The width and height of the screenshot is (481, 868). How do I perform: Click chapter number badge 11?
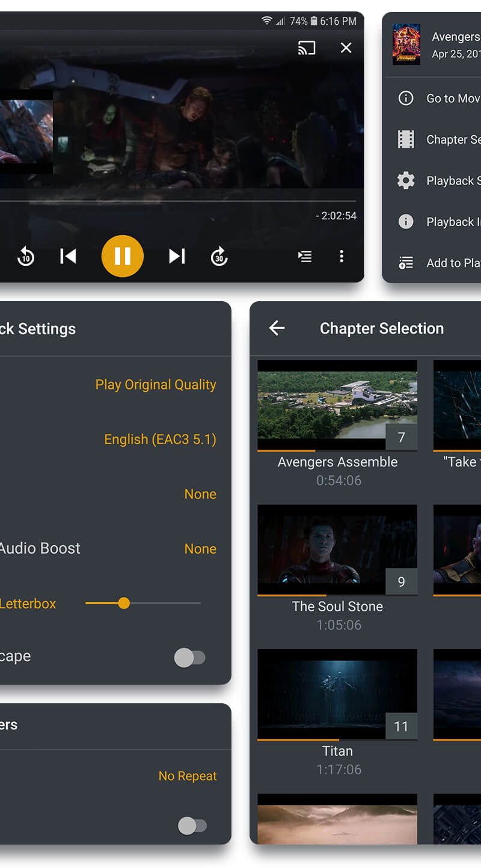[401, 726]
